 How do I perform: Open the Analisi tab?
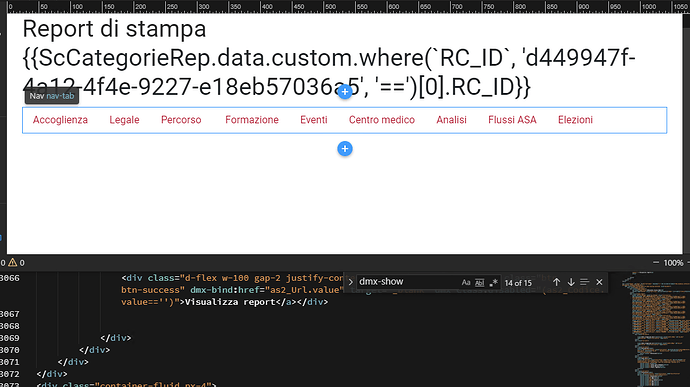(x=451, y=120)
